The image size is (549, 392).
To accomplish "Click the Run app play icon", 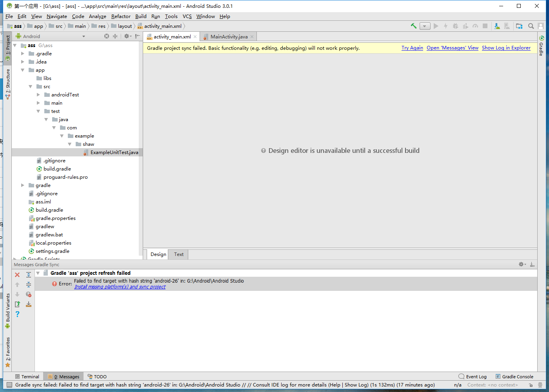I will (436, 26).
